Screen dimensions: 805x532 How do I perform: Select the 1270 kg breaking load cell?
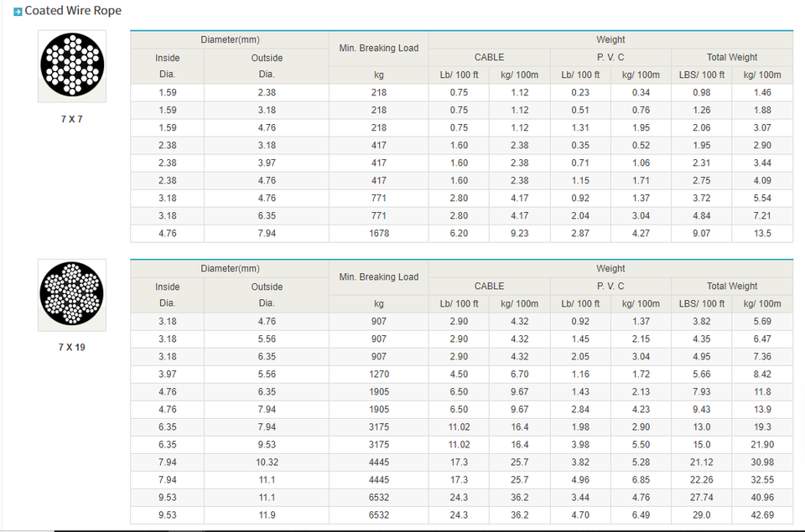coord(379,374)
